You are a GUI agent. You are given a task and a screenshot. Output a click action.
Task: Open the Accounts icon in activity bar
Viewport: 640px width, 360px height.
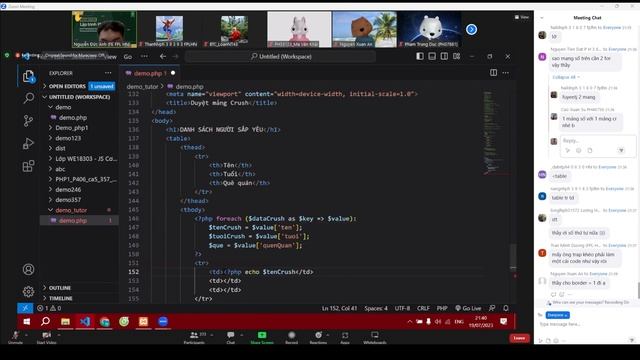28,269
